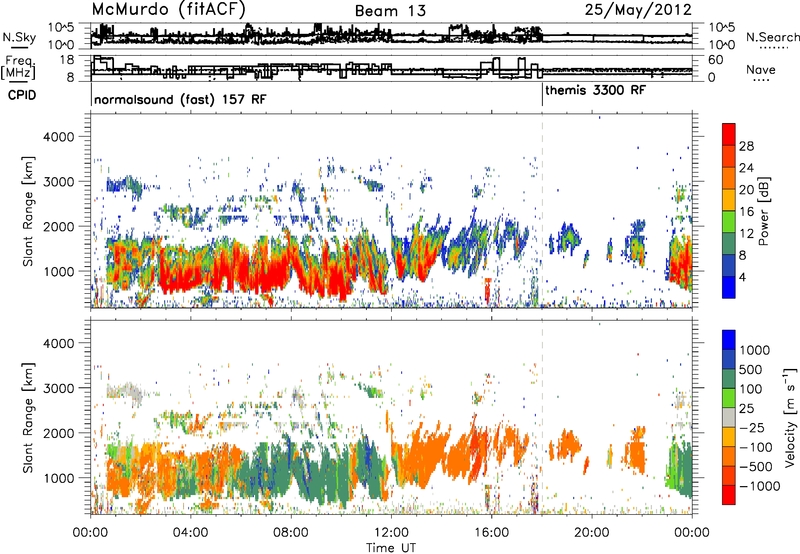Click the 04:00 time tick label
Viewport: 800px width, 554px height.
191,533
